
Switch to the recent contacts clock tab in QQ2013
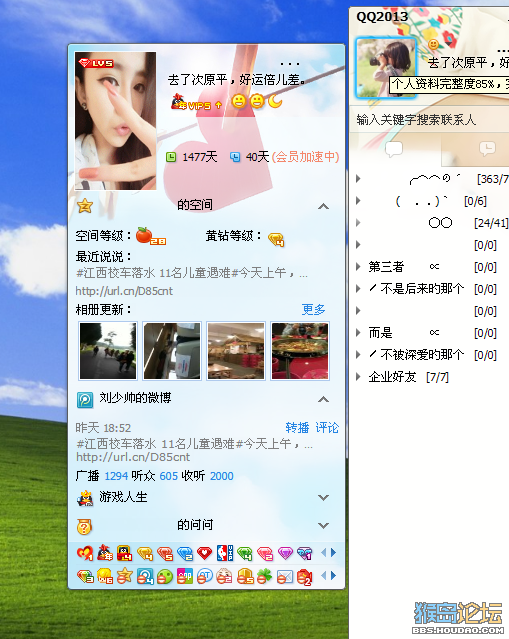(487, 149)
